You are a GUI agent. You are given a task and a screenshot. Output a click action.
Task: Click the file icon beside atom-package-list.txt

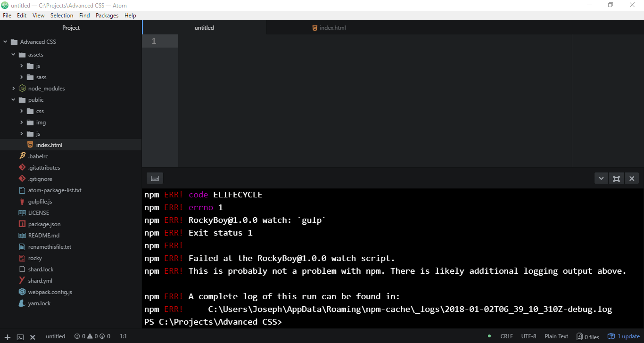(x=22, y=190)
